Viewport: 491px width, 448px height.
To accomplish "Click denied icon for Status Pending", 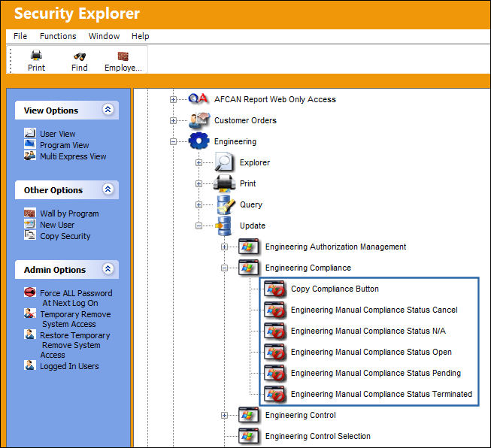I will pyautogui.click(x=274, y=373).
